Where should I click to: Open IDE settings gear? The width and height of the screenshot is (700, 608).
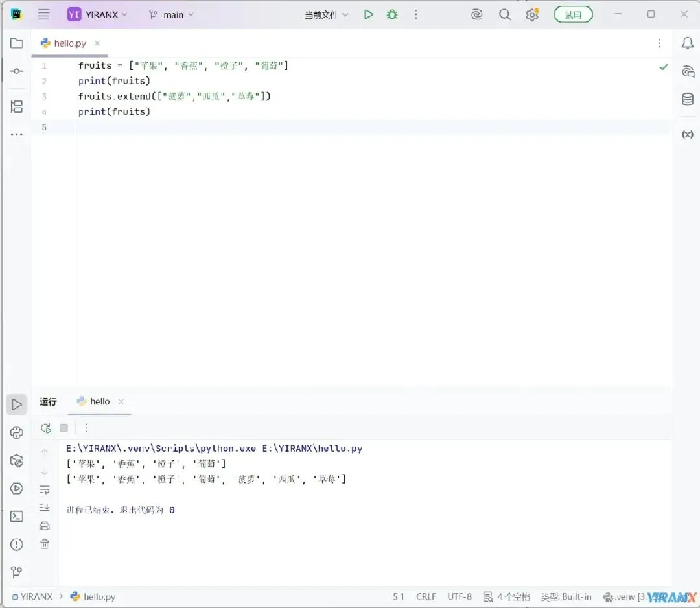click(531, 15)
